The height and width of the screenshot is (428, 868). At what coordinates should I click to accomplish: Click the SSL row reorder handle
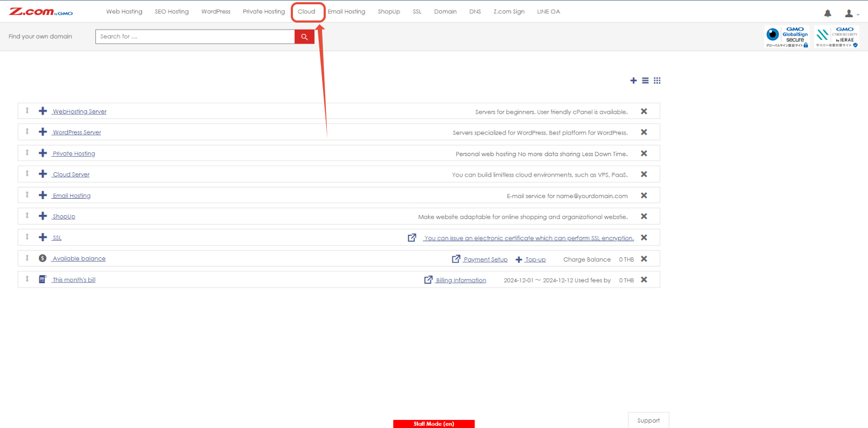coord(27,236)
